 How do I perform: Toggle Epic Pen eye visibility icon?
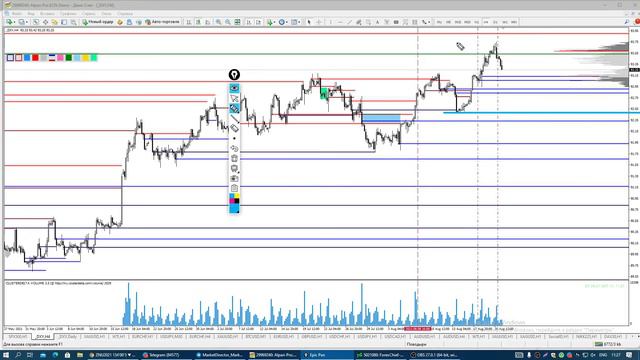(x=234, y=88)
